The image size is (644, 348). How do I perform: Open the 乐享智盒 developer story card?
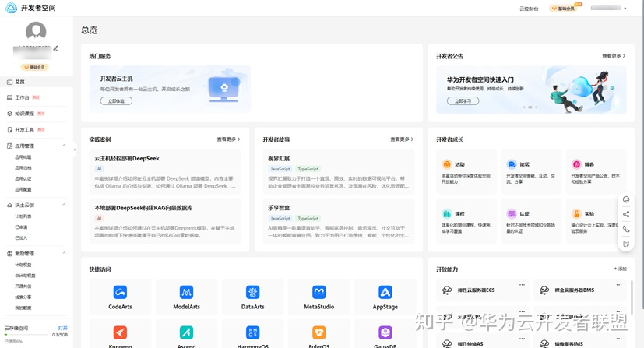click(339, 222)
